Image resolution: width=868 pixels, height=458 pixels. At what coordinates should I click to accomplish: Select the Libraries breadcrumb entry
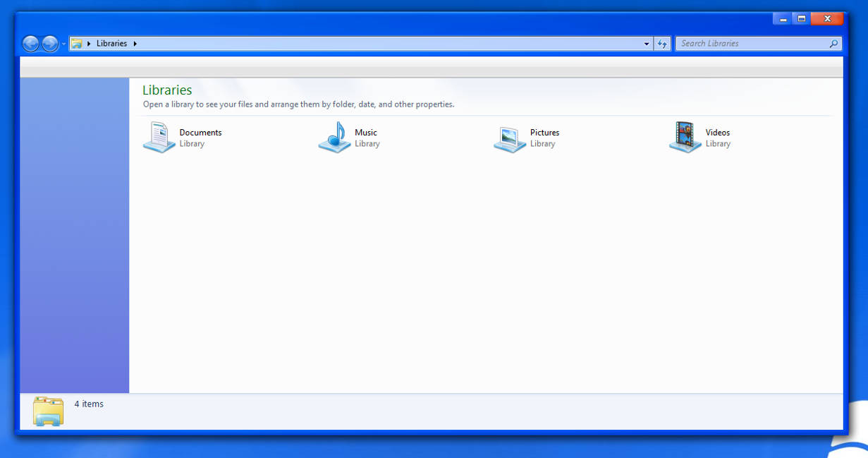point(113,43)
